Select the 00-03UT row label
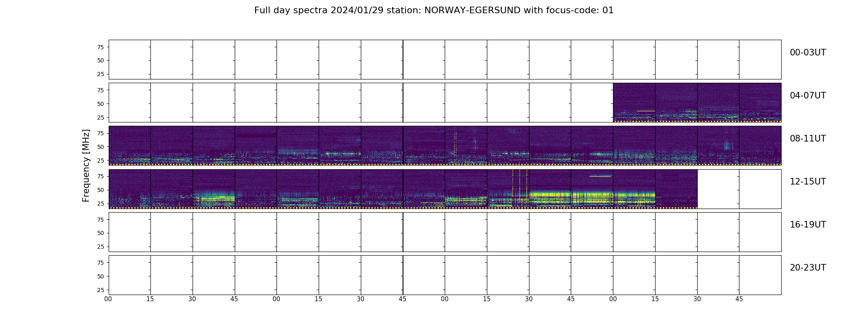 [x=808, y=53]
